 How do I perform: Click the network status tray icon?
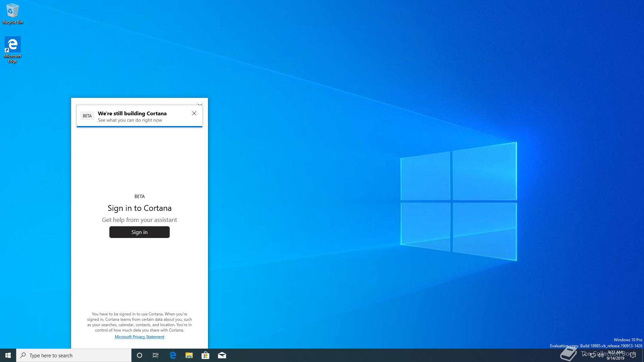[592, 356]
